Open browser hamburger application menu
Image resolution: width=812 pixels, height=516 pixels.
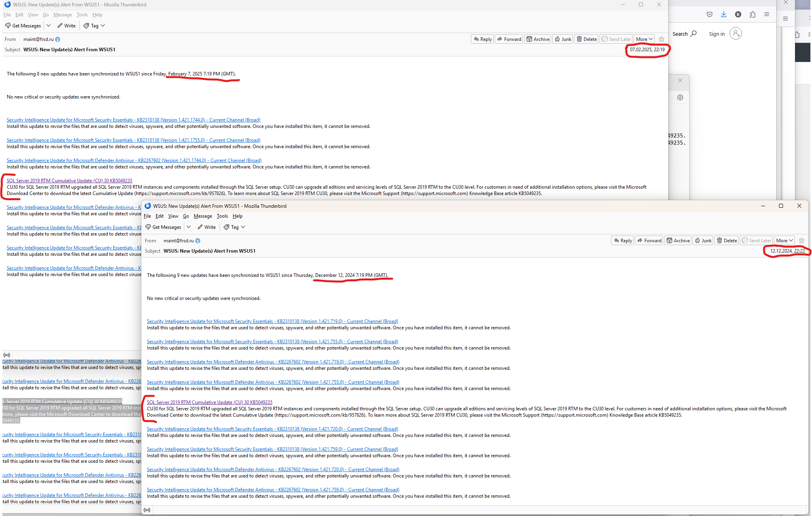[x=767, y=14]
